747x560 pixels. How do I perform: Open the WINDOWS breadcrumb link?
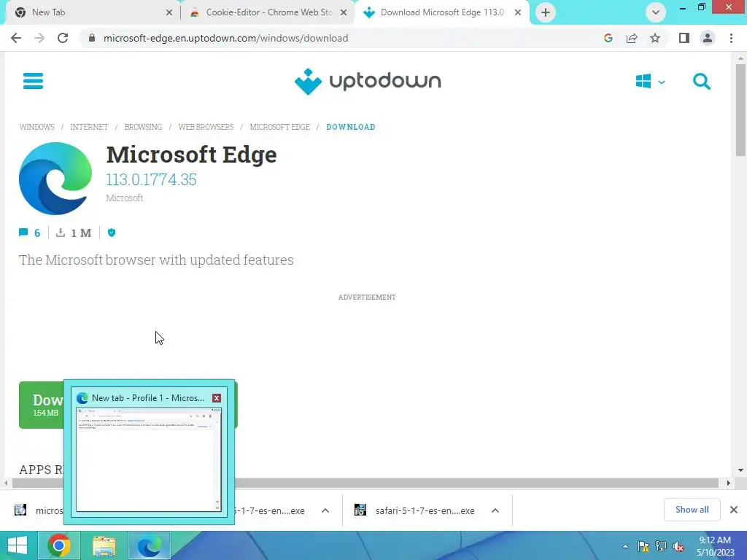coord(36,127)
